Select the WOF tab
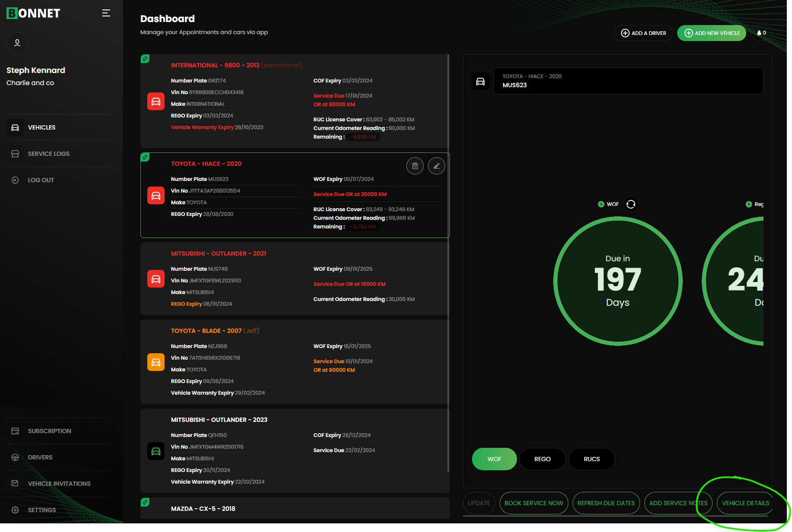The image size is (792, 532). (x=494, y=459)
